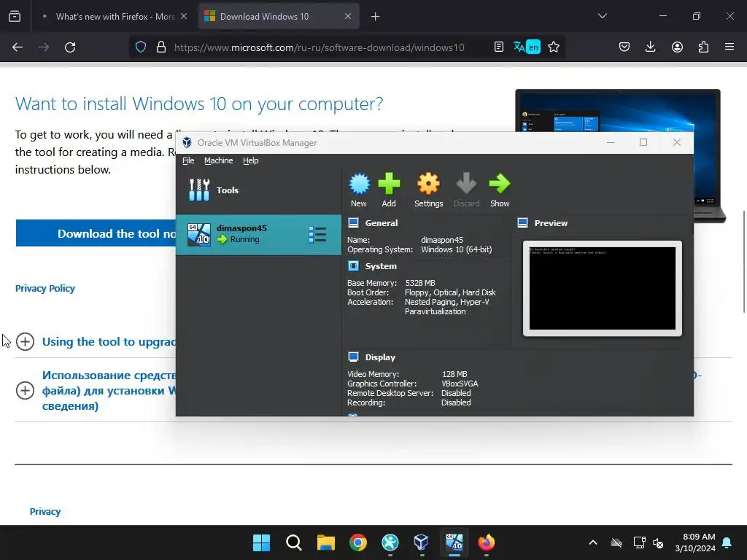Click the site security padlock icon
Screen dimensions: 747x560
tap(161, 47)
